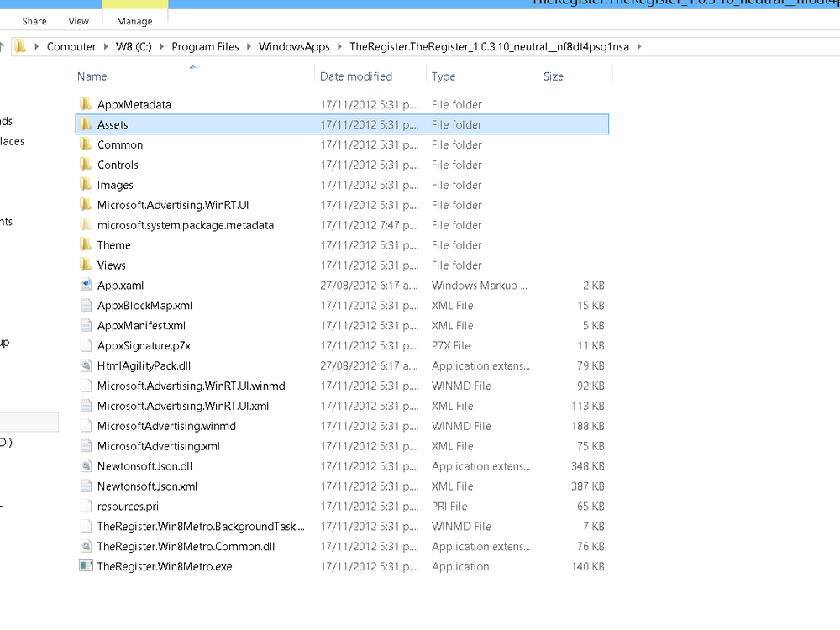This screenshot has width=840, height=630.
Task: Sort files by Date modified column
Action: tap(356, 76)
